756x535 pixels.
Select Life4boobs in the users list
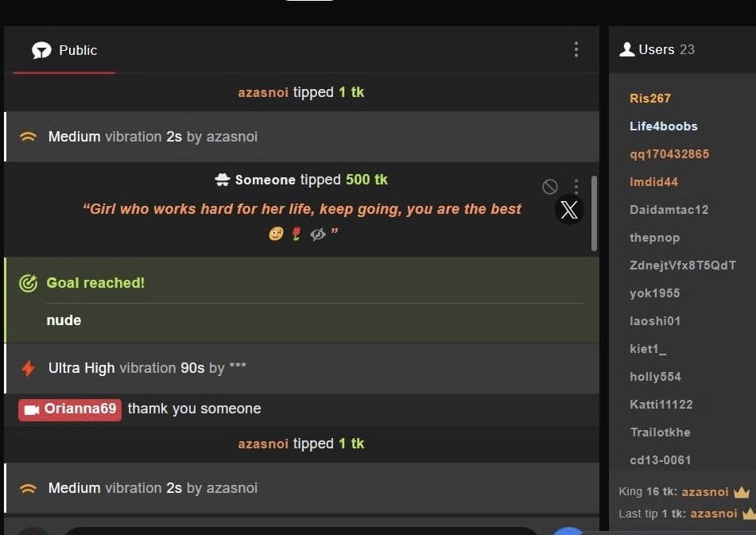(664, 126)
